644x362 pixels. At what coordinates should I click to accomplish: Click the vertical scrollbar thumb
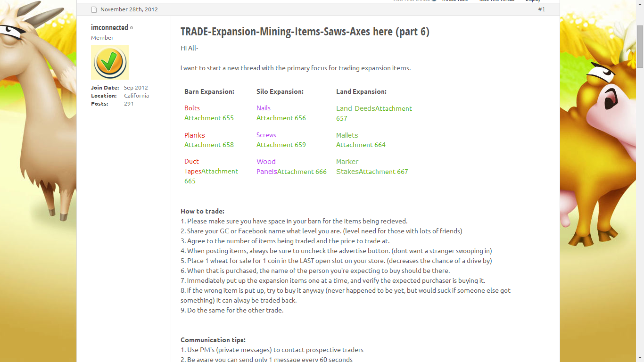point(640,47)
